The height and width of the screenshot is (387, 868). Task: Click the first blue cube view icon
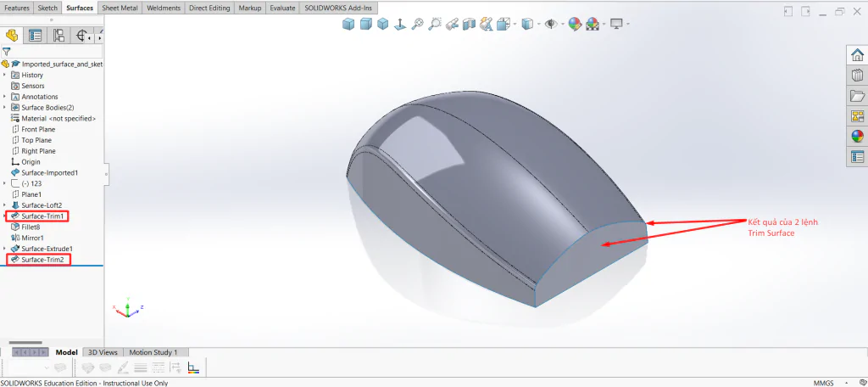coord(348,24)
